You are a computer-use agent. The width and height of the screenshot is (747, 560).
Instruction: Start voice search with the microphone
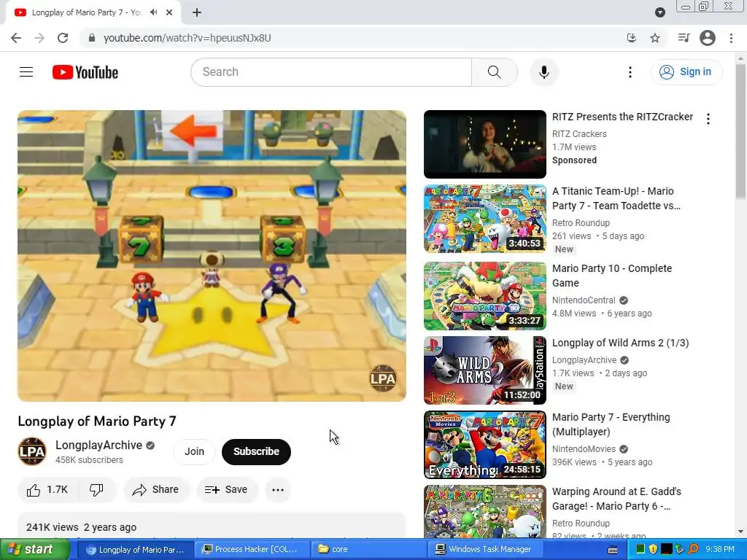pyautogui.click(x=543, y=72)
